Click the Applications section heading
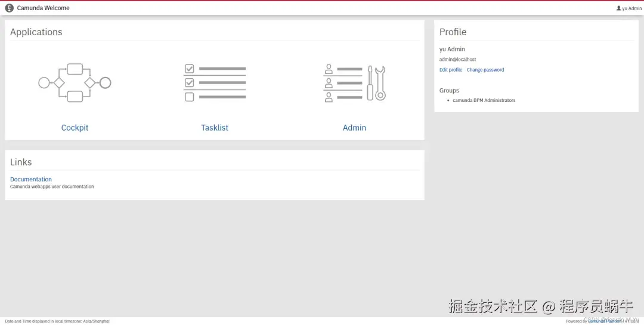644x325 pixels. point(36,32)
